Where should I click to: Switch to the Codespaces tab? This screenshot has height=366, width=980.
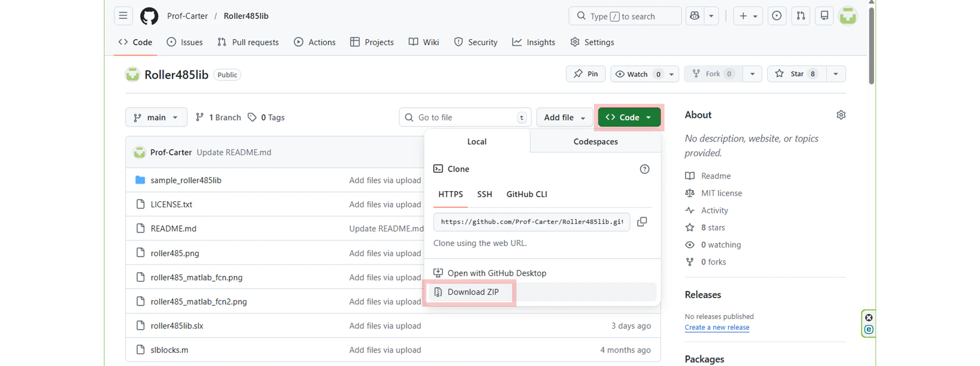tap(595, 142)
